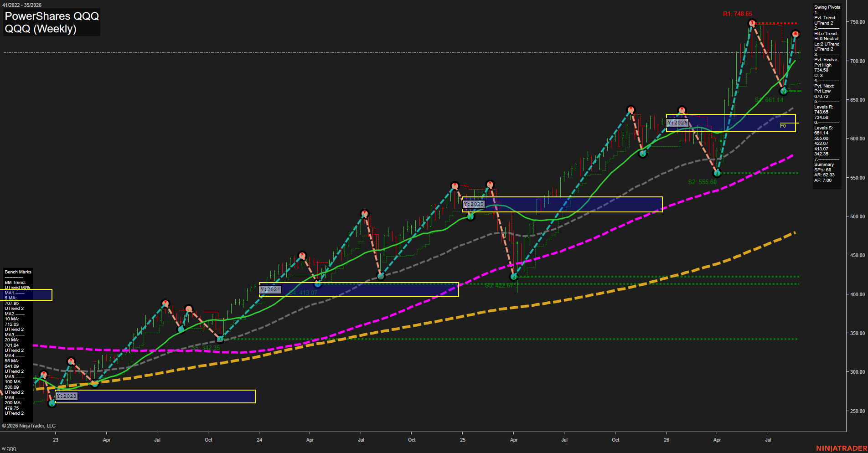Select the S3: 422.67 support label on chart
Screen dimensions: 868x453
499,286
